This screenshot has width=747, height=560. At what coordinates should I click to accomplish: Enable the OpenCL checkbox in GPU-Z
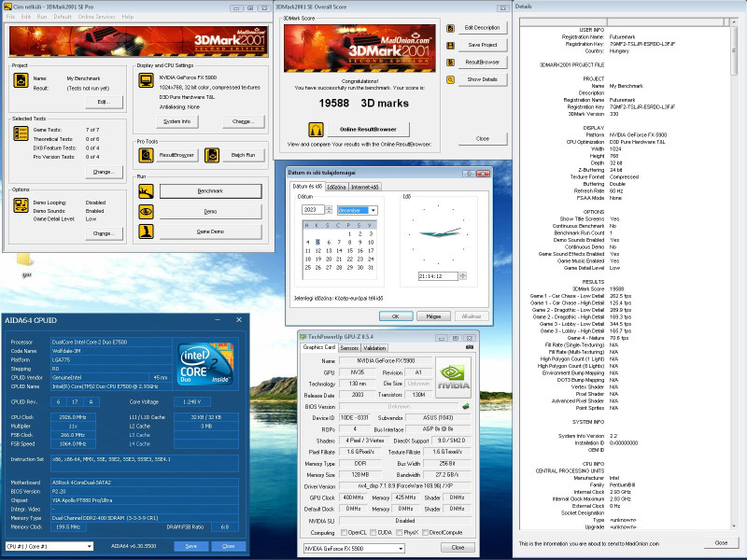(x=344, y=532)
